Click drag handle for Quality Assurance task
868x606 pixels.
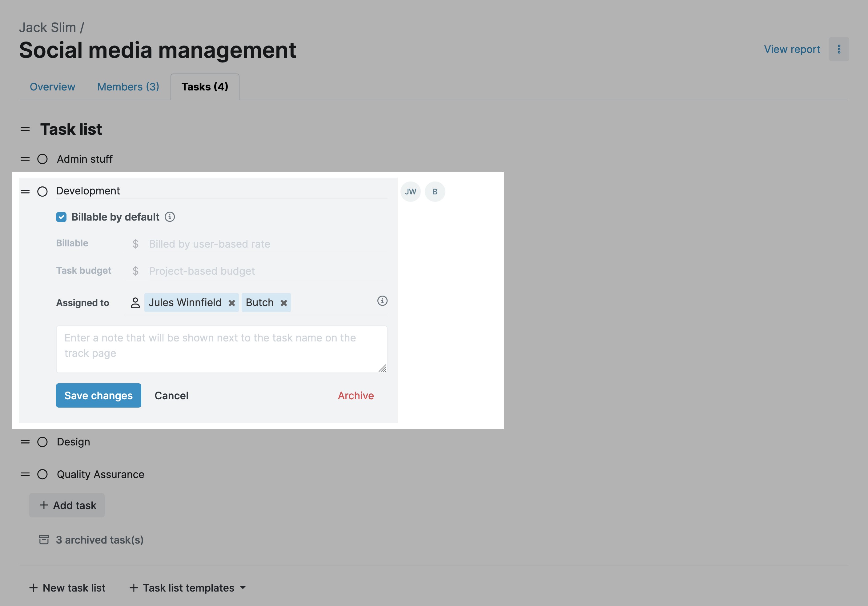[25, 474]
